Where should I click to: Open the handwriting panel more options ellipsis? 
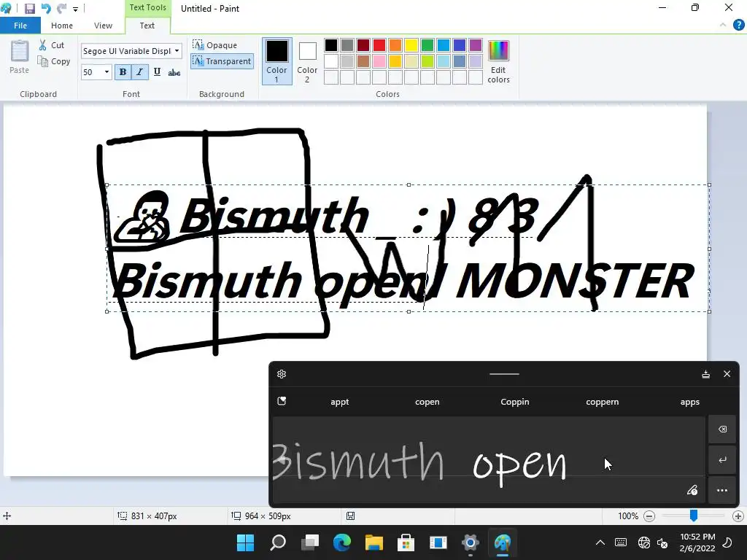tap(722, 490)
